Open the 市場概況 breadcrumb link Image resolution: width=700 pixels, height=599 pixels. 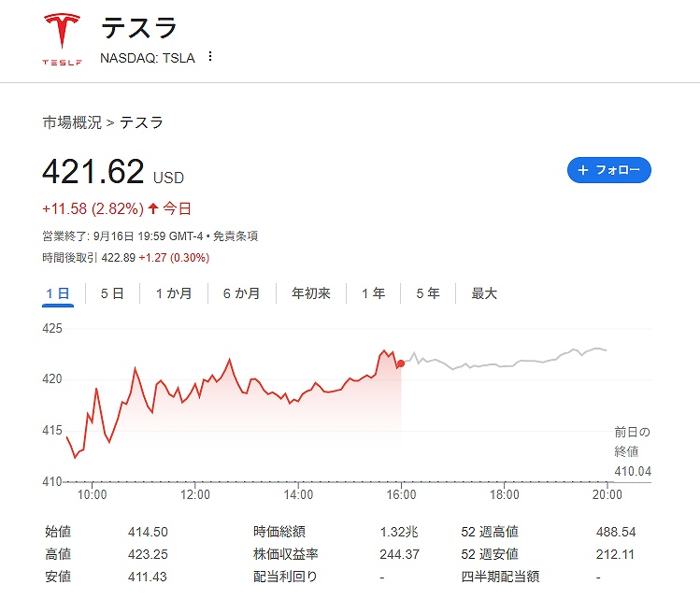click(x=71, y=122)
